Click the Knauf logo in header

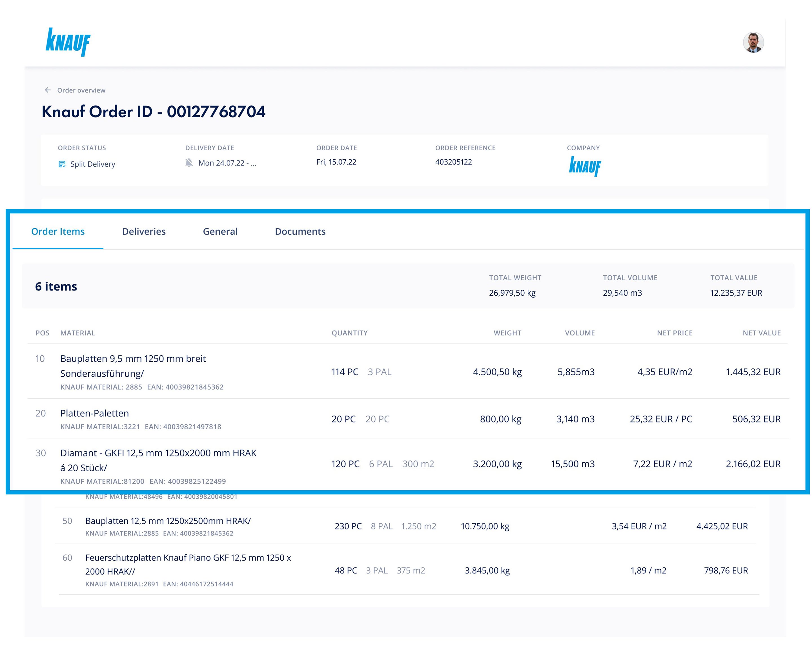tap(68, 42)
